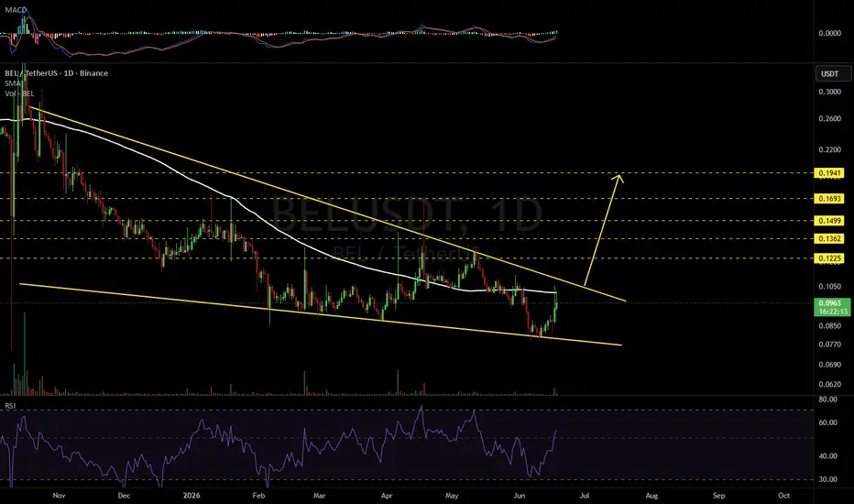Click the Aug label on time axis

[651, 496]
